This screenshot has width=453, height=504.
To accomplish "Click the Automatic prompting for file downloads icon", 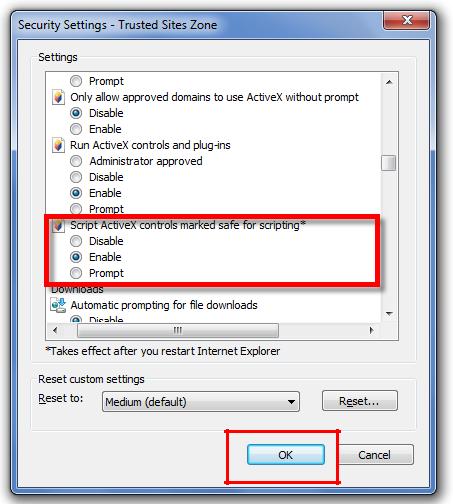I will click(x=58, y=305).
